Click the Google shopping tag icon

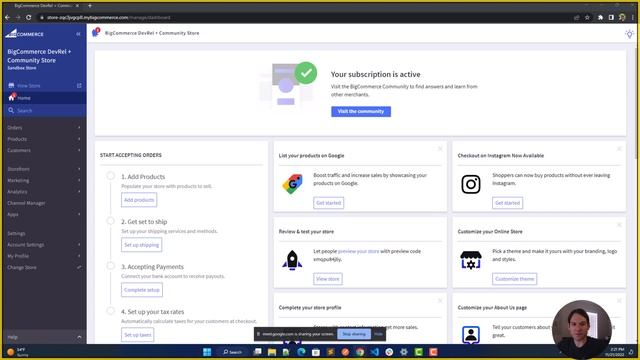292,184
